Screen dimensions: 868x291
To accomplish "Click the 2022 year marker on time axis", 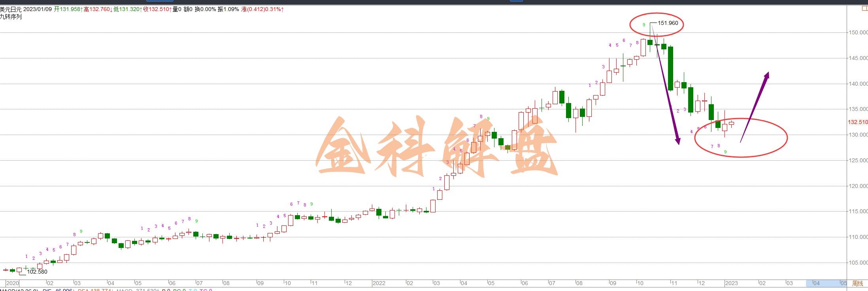I will tap(379, 283).
